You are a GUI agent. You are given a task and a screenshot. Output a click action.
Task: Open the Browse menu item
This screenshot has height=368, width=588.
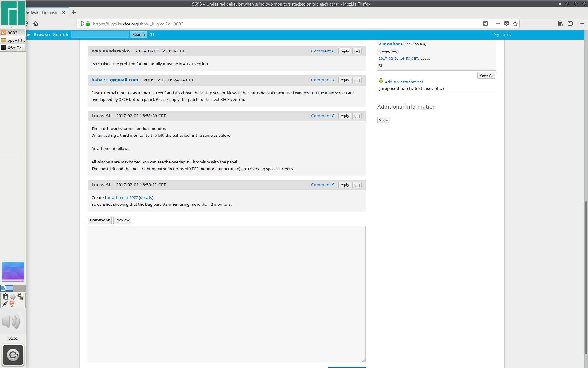coord(42,34)
